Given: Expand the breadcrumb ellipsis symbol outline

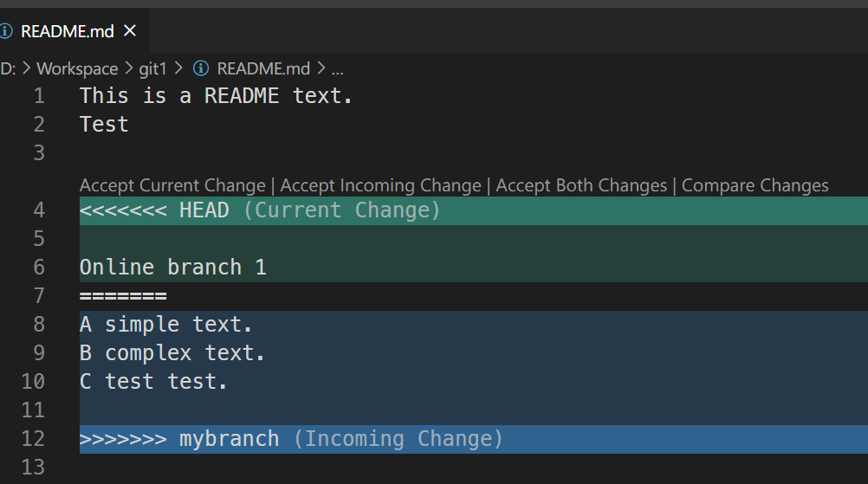Looking at the screenshot, I should point(338,68).
